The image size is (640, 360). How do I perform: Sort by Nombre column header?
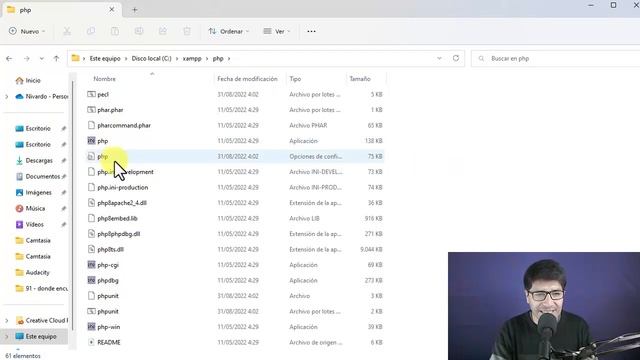104,79
